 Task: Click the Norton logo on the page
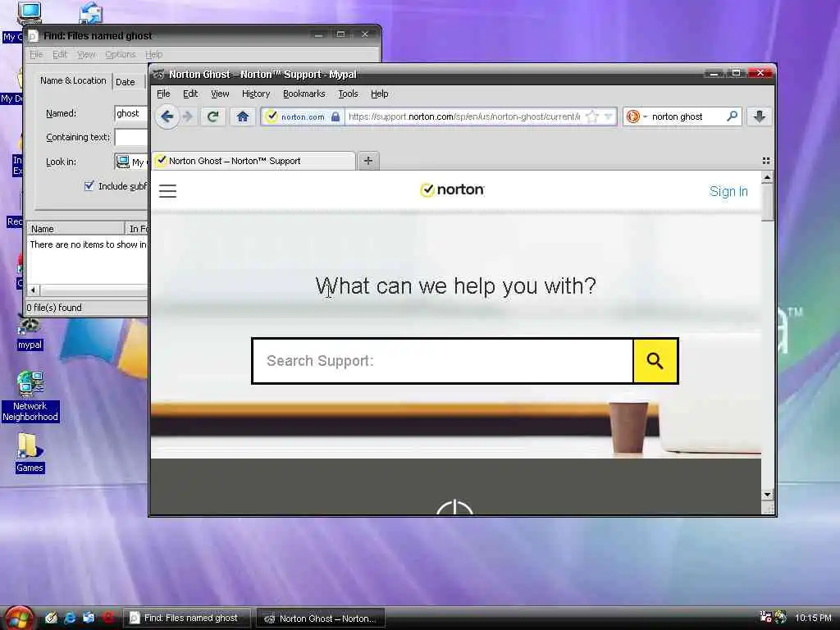pyautogui.click(x=453, y=189)
